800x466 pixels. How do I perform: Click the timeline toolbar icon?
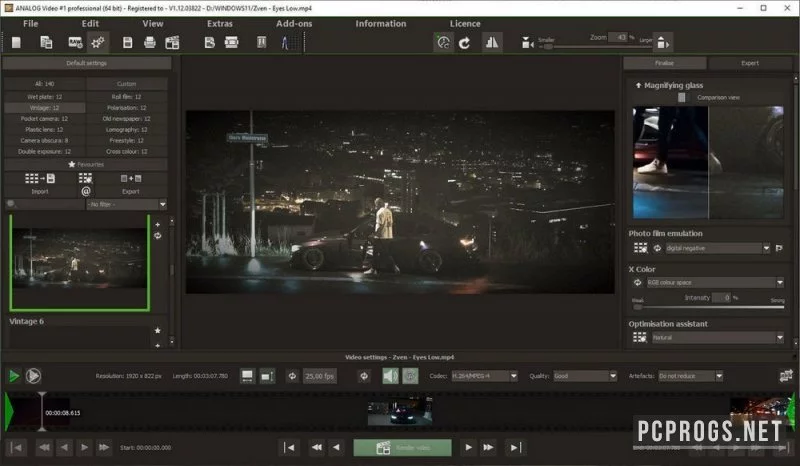210,42
